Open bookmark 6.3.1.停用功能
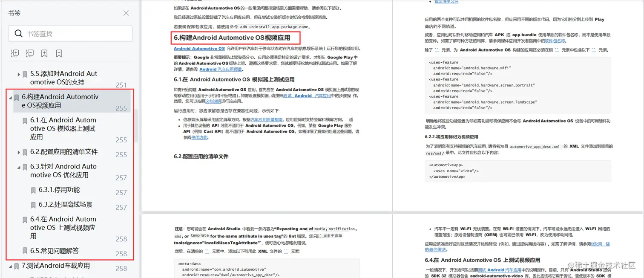 pos(59,190)
